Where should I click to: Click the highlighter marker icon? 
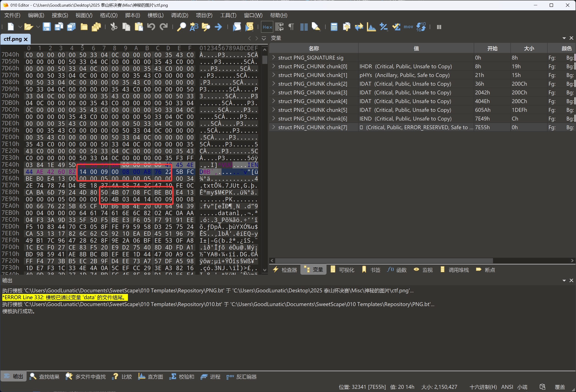pyautogui.click(x=316, y=27)
